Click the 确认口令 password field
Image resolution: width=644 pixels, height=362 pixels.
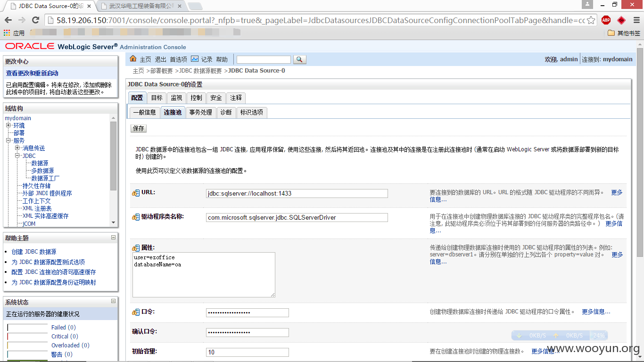pos(248,332)
